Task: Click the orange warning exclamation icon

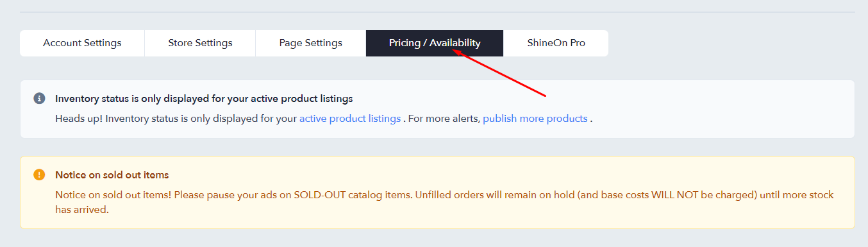Action: point(39,175)
